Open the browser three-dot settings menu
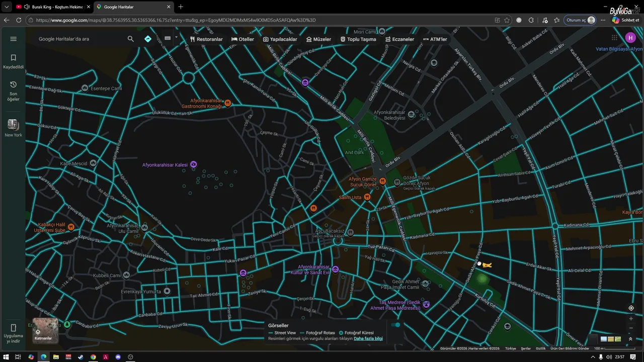Viewport: 644px width, 362px height. coord(603,20)
